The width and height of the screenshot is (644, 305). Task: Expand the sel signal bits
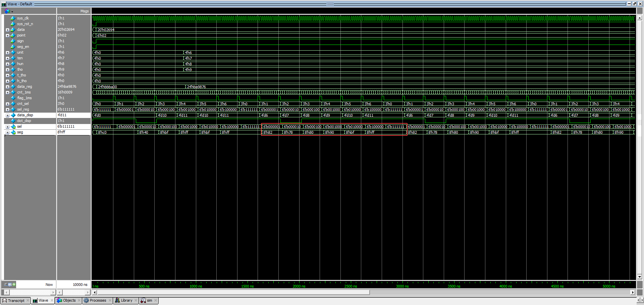click(7, 127)
